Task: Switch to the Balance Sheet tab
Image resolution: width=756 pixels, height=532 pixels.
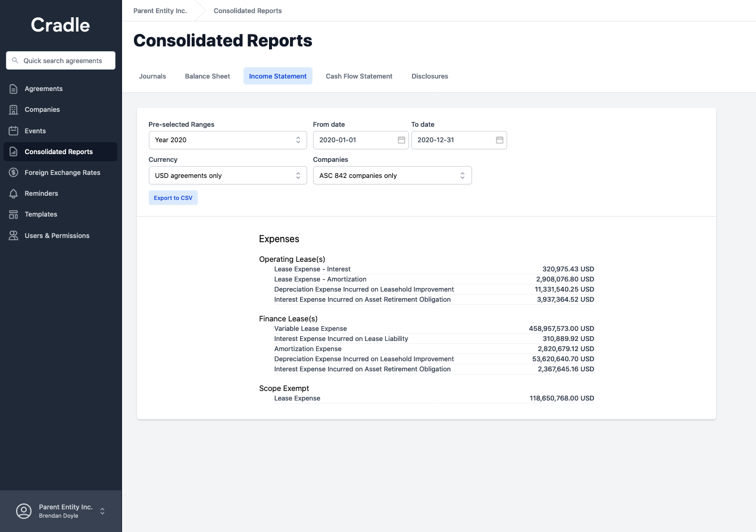Action: (x=207, y=76)
